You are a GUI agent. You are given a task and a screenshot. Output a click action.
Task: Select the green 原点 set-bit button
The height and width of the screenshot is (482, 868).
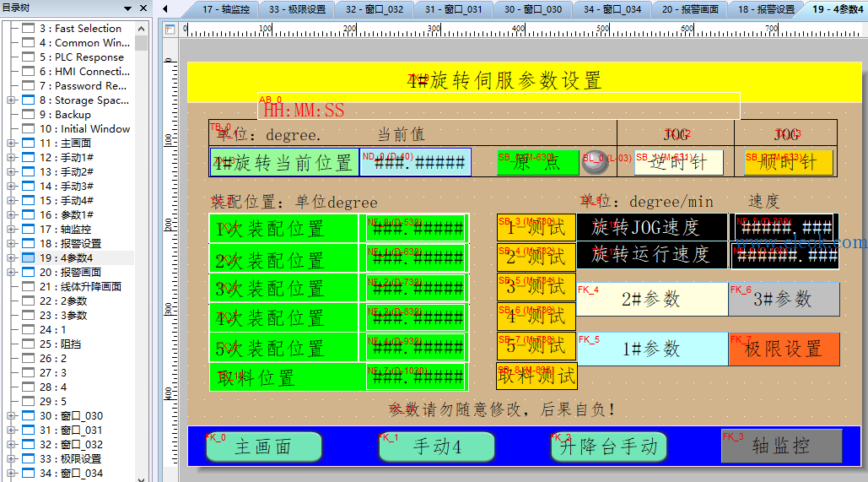click(x=537, y=163)
